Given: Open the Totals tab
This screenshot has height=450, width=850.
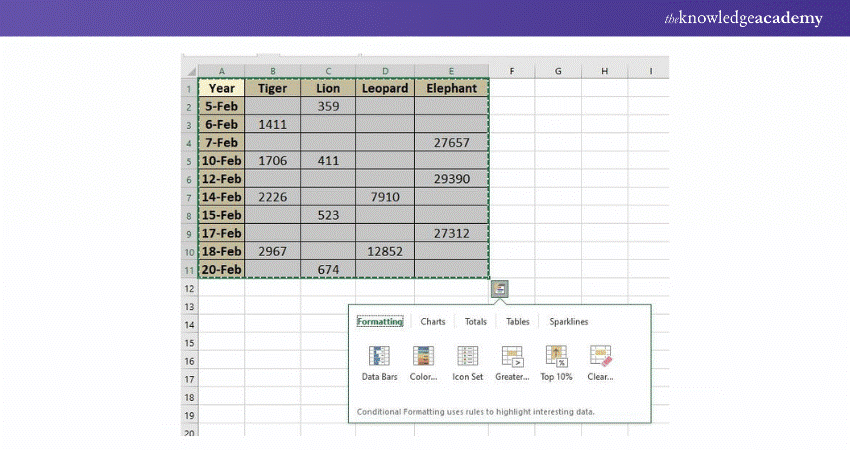Looking at the screenshot, I should [x=476, y=322].
